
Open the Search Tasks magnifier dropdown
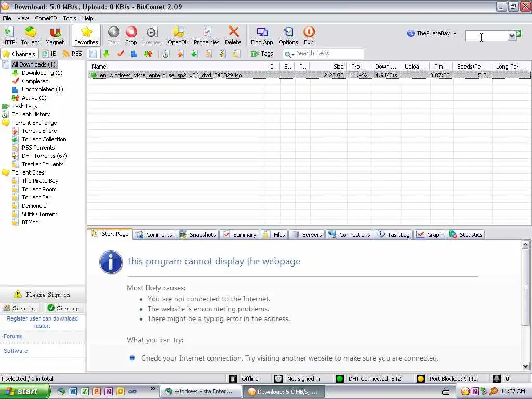(289, 54)
